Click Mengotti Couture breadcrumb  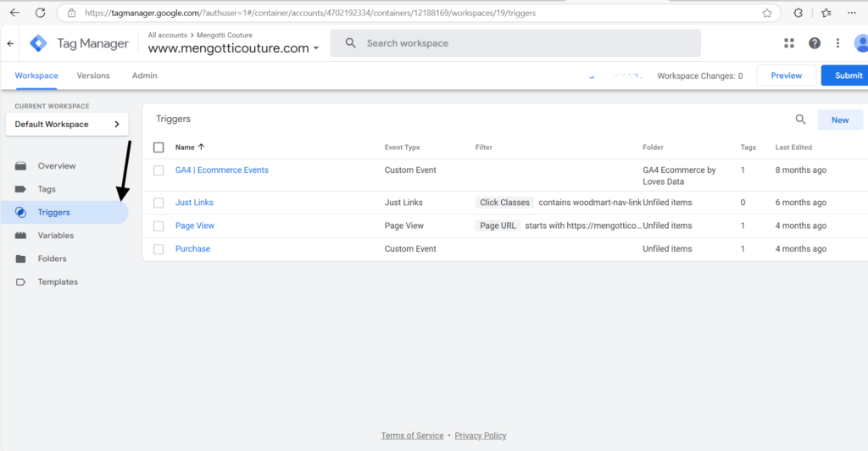click(x=224, y=35)
